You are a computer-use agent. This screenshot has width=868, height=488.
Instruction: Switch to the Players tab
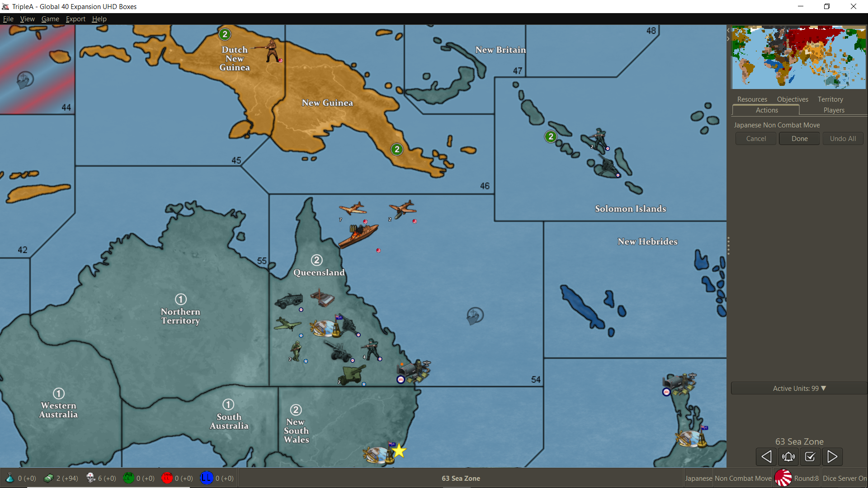(x=834, y=110)
